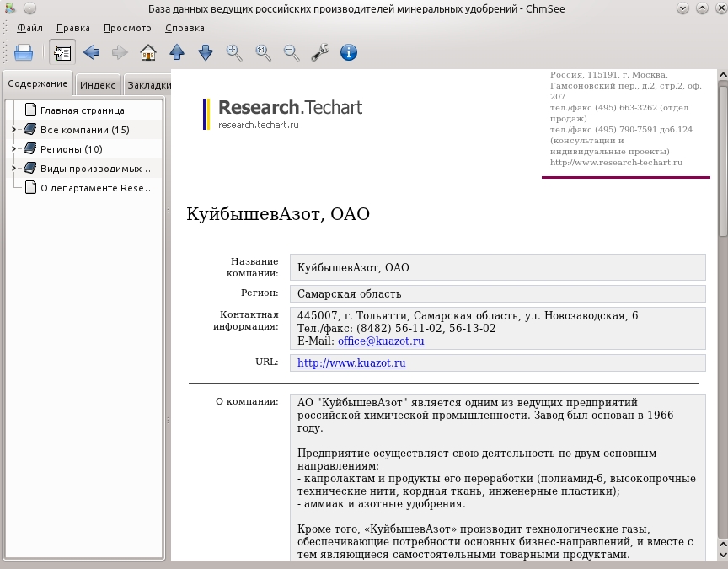
Task: Click the Самарская область region value
Action: pyautogui.click(x=349, y=293)
